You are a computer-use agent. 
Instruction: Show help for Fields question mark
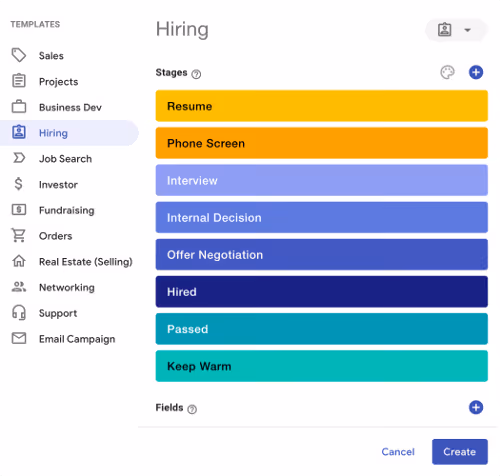click(192, 409)
